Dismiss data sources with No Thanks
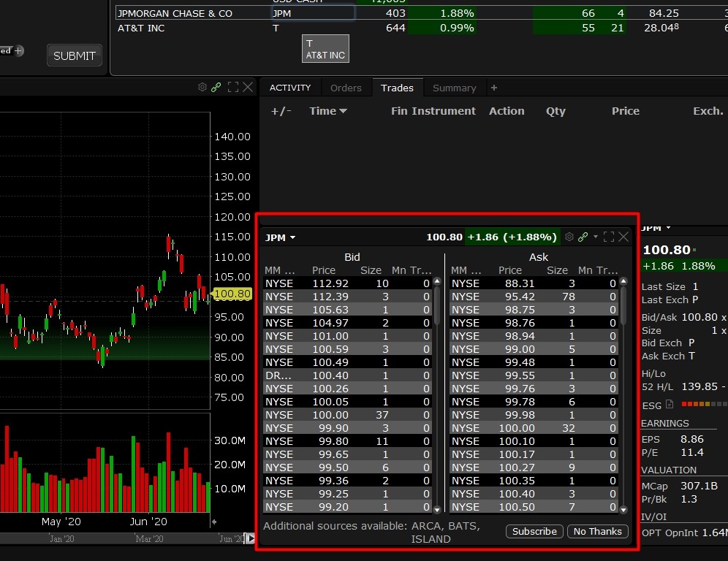Image resolution: width=728 pixels, height=561 pixels. coord(598,531)
